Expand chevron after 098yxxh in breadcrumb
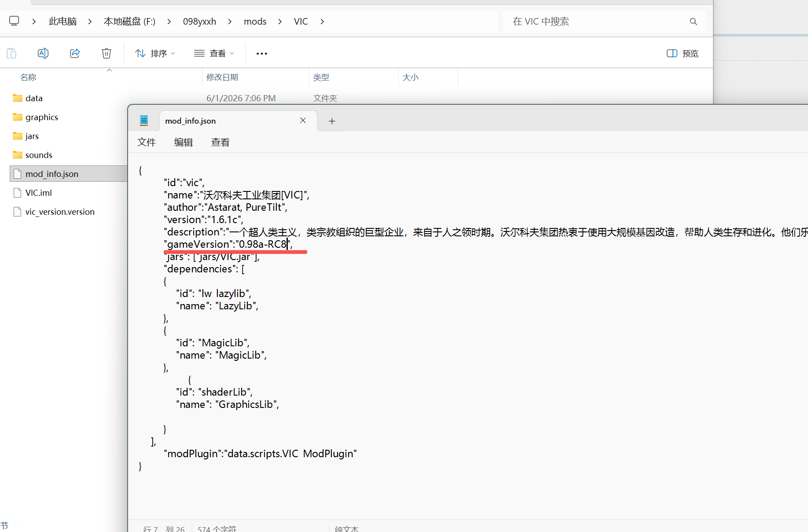Image resolution: width=808 pixels, height=532 pixels. [230, 22]
